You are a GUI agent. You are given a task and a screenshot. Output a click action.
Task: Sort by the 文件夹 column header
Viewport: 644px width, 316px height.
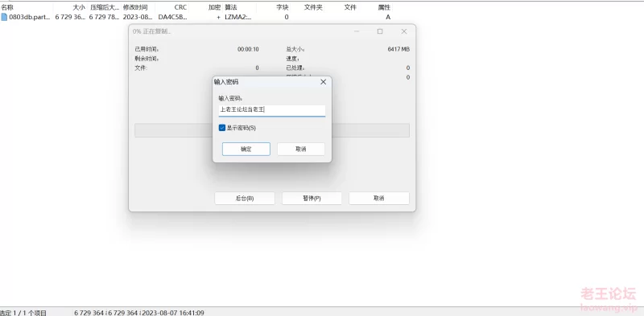click(313, 7)
